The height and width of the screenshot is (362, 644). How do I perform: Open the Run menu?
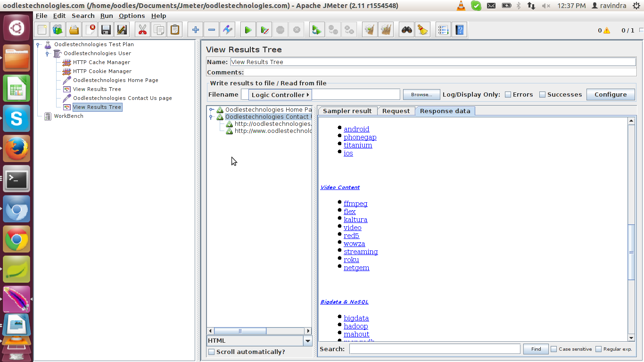107,16
